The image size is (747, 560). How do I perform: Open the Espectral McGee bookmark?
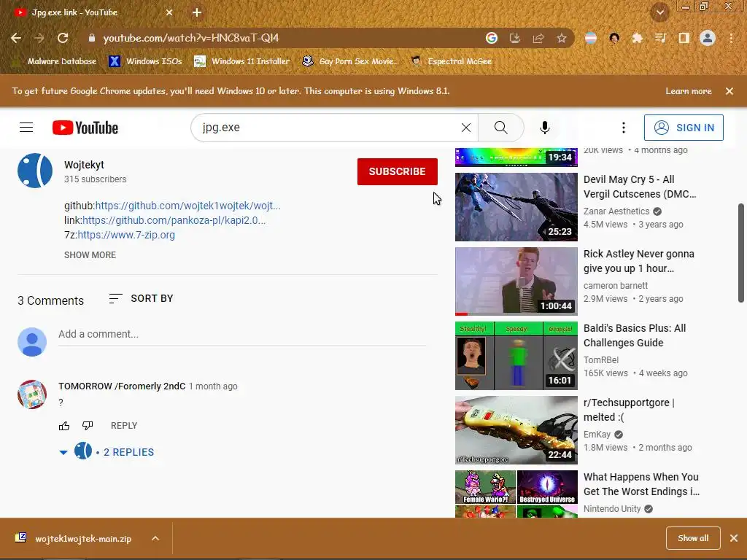451,61
